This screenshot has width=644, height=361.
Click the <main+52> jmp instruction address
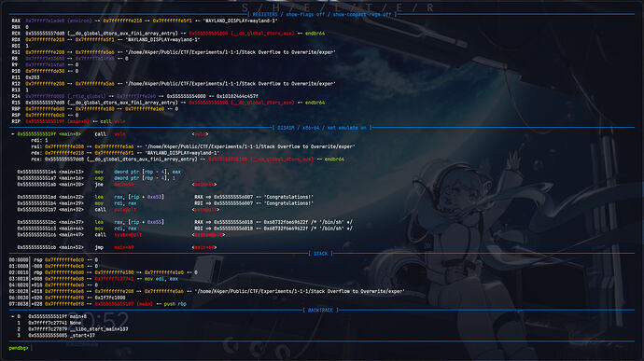point(50,247)
